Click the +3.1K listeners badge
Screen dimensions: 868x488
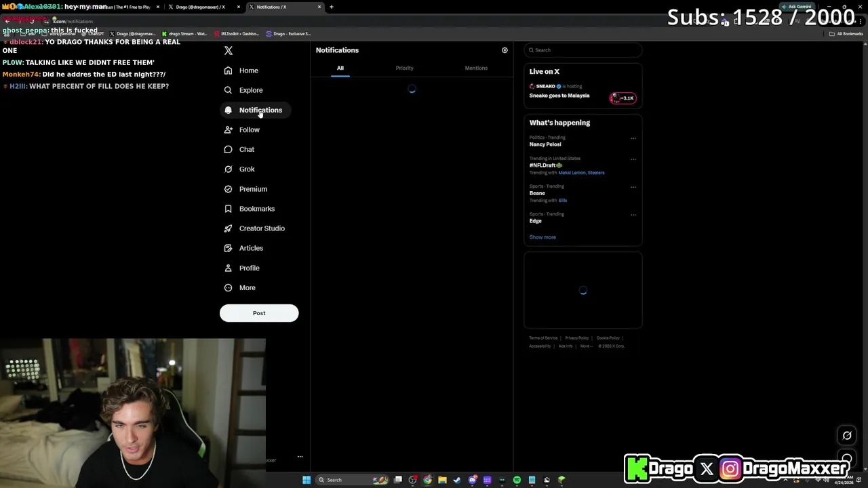click(x=623, y=98)
